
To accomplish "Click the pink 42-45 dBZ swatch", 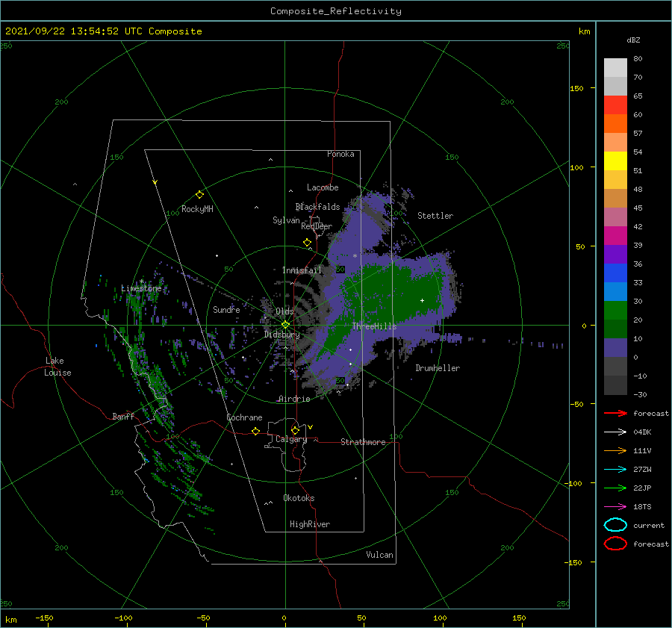I will pos(615,217).
